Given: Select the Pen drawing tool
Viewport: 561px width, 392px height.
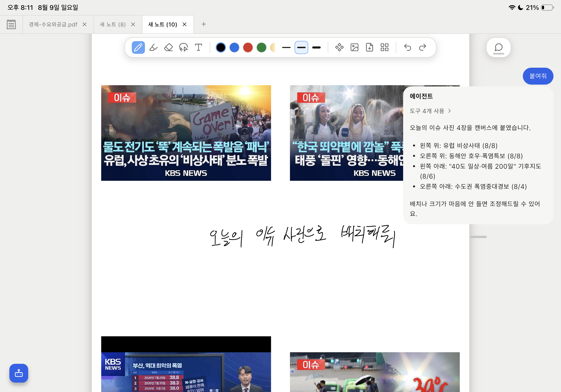Looking at the screenshot, I should (x=138, y=47).
